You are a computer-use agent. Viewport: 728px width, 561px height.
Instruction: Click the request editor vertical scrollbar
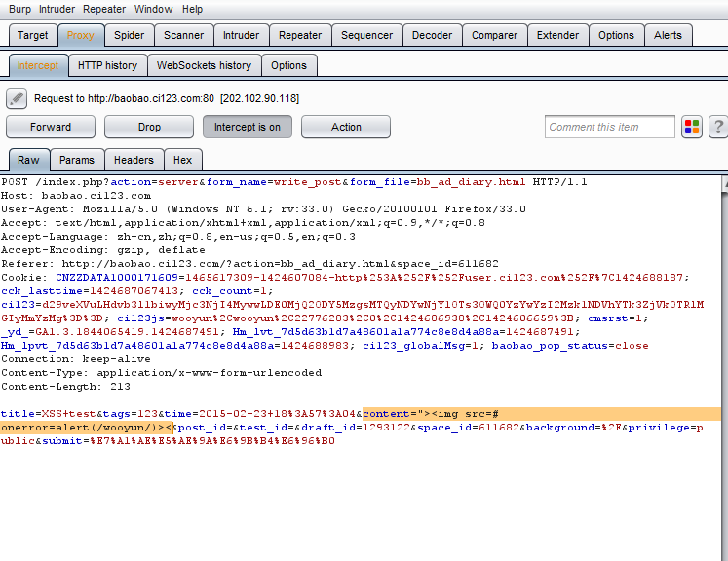click(725, 367)
